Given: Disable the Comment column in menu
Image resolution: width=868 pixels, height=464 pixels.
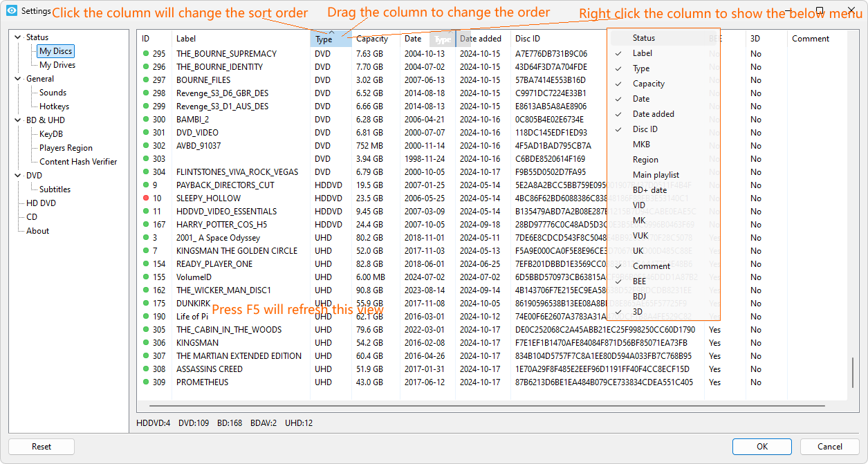Looking at the screenshot, I should pos(651,266).
